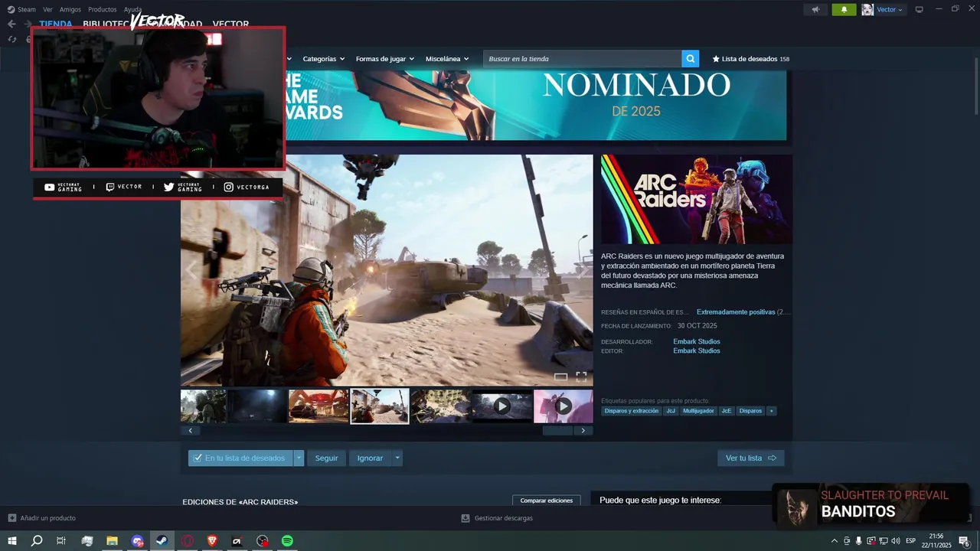Play the first ARC Raiders trailer thumbnail
980x551 pixels.
click(501, 406)
